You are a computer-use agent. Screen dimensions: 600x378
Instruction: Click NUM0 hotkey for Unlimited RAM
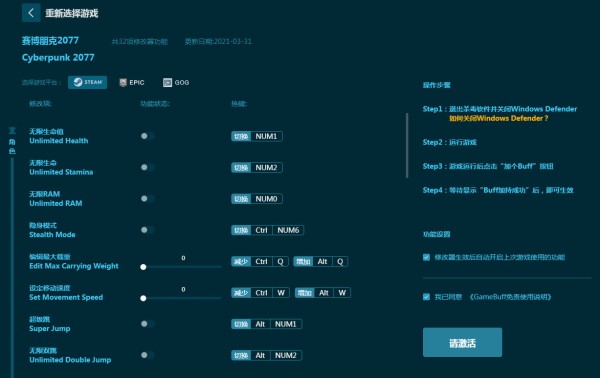(257, 199)
